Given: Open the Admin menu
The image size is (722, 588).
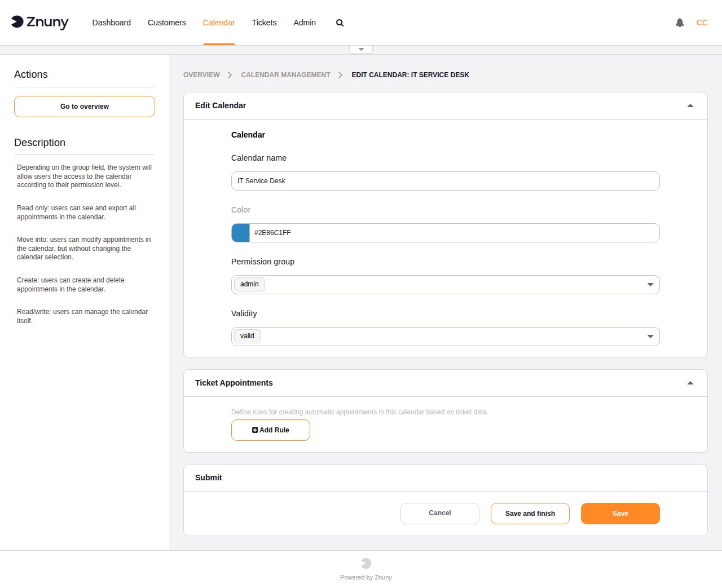Looking at the screenshot, I should click(305, 23).
